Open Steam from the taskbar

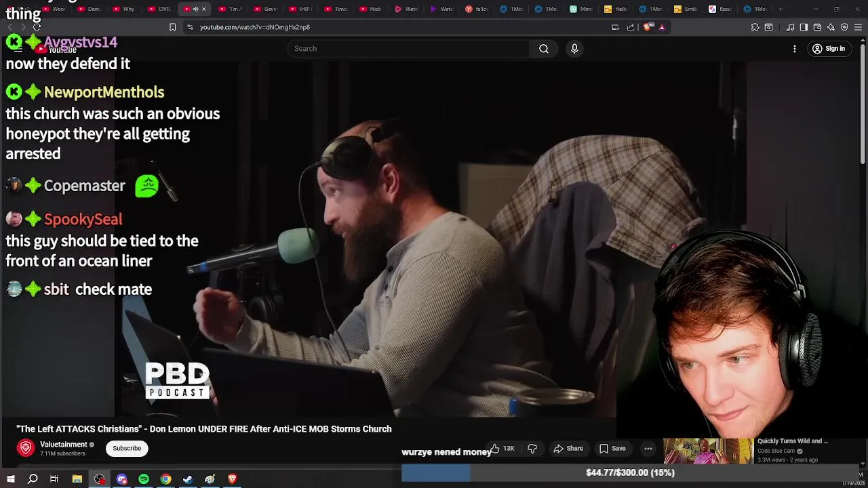(188, 479)
